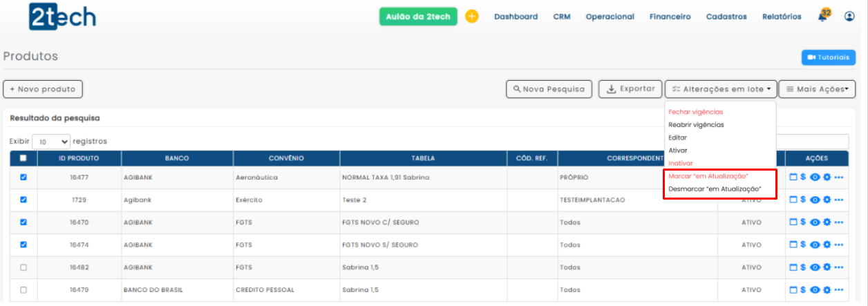Click the yellow plus icon beside Aulão da 2tech
The height and width of the screenshot is (306, 868).
coord(472,17)
